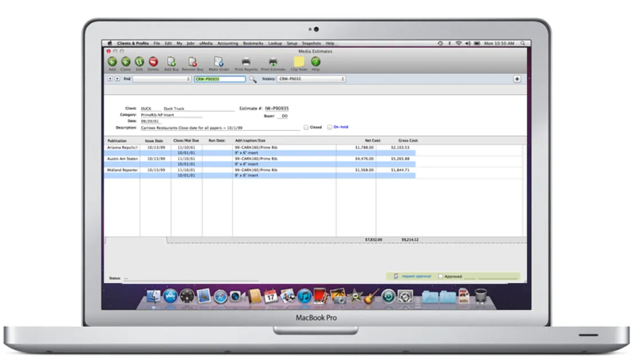Click the green Add toolbar icon
This screenshot has height=364, width=634.
(x=112, y=62)
